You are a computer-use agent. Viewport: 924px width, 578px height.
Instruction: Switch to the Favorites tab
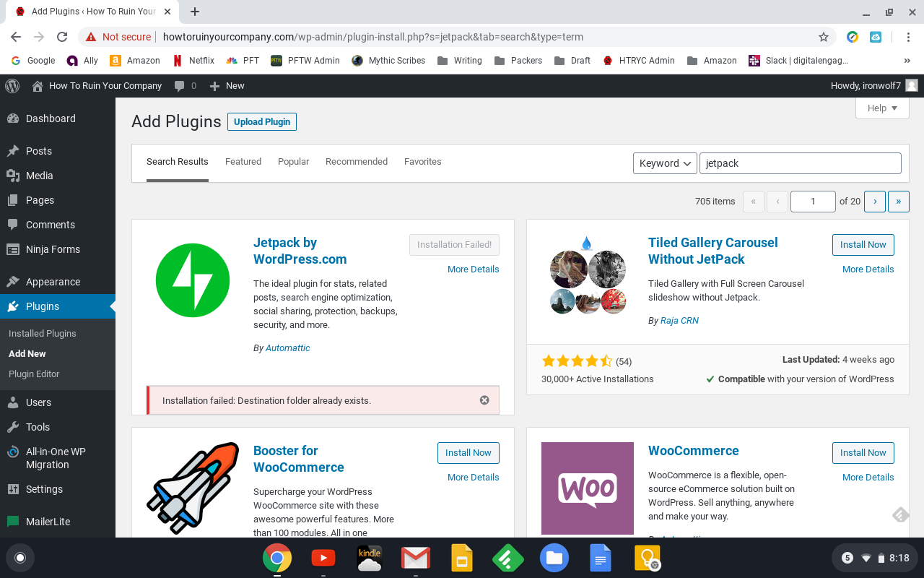(x=423, y=162)
